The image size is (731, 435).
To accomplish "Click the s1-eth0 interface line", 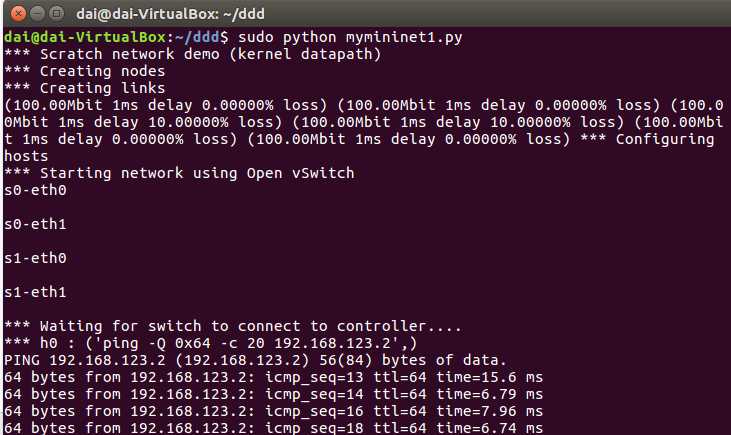I will tap(35, 258).
